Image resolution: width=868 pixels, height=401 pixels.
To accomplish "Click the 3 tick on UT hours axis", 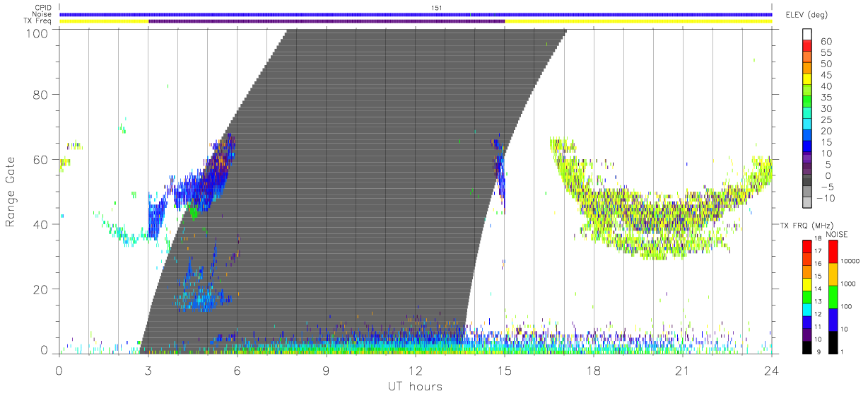I will (148, 369).
